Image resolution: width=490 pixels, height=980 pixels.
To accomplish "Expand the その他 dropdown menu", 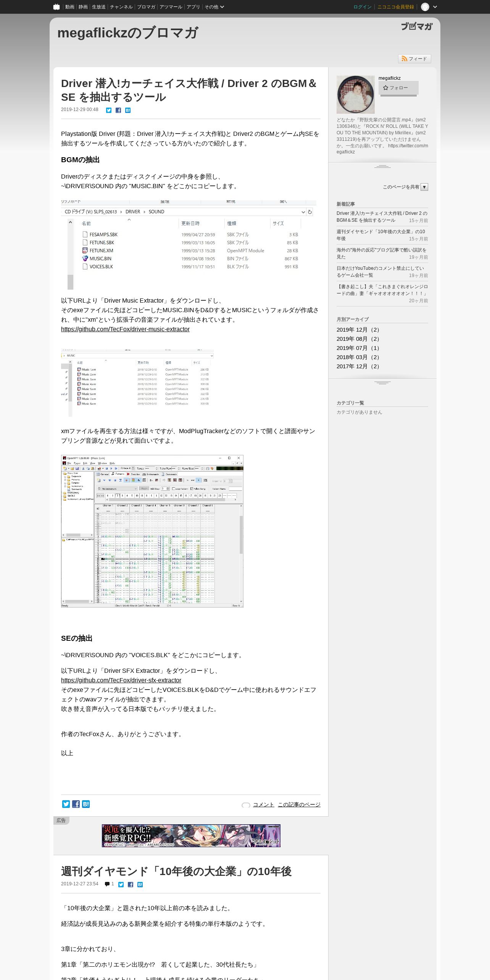I will coord(214,7).
